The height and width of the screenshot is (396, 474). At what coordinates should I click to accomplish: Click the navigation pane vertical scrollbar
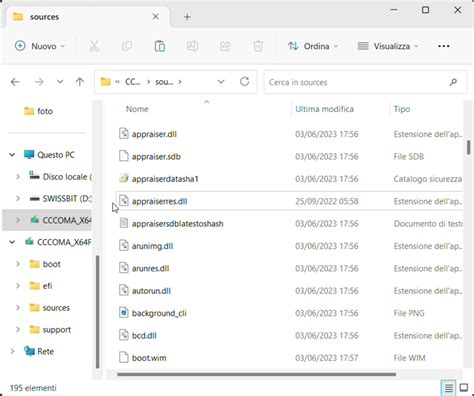pyautogui.click(x=97, y=312)
